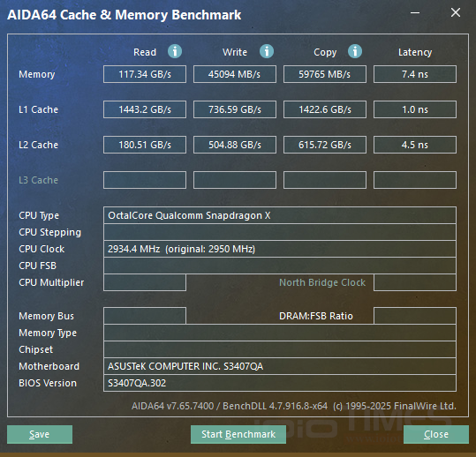Click the L2 Cache Copy value 615.72 GB/s

click(325, 145)
